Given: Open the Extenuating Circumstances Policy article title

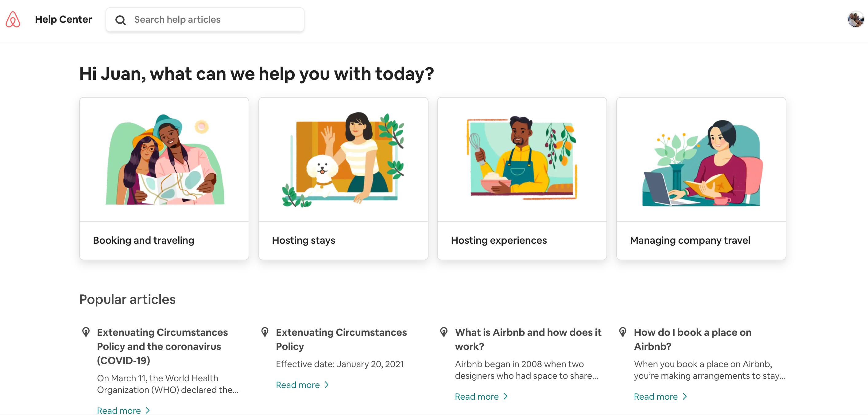Looking at the screenshot, I should [341, 339].
